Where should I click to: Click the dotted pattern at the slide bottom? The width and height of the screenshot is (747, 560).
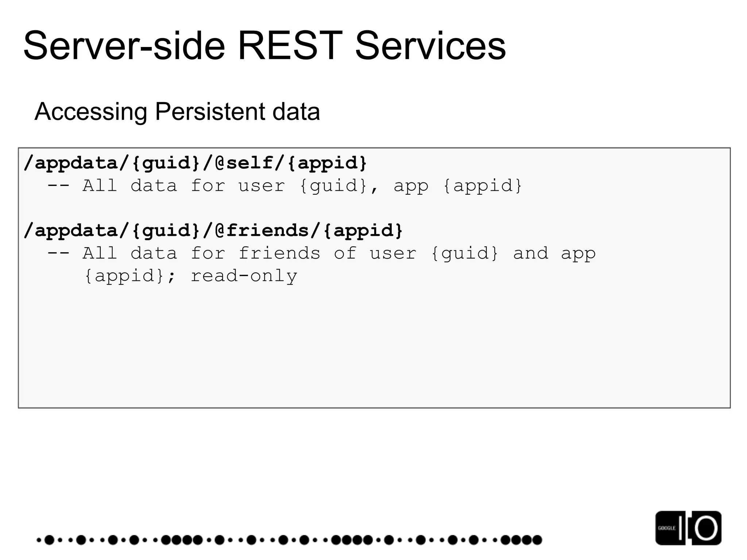click(x=289, y=540)
